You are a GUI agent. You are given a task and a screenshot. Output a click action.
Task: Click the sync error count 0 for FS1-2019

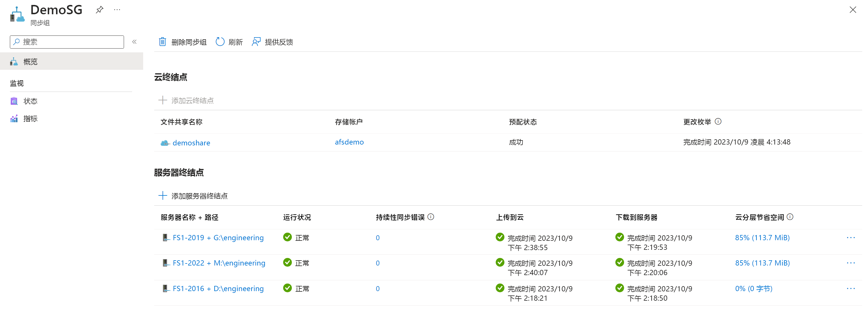click(378, 238)
